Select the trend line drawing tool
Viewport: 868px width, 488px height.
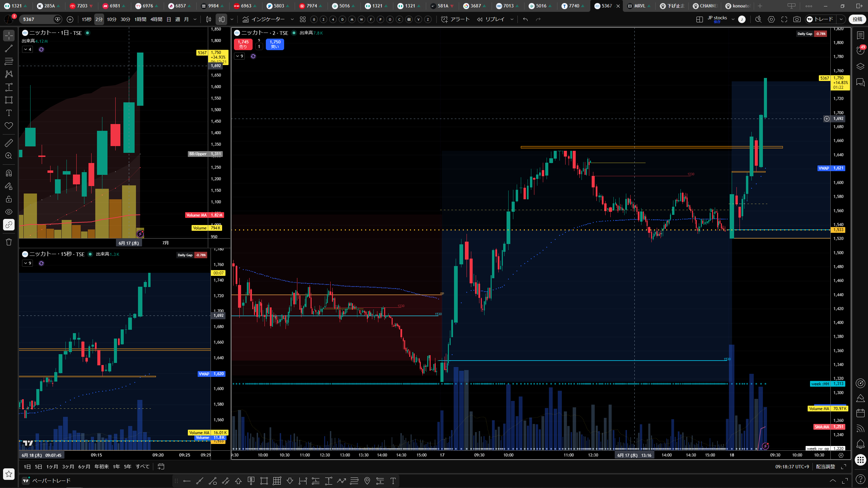[x=9, y=48]
